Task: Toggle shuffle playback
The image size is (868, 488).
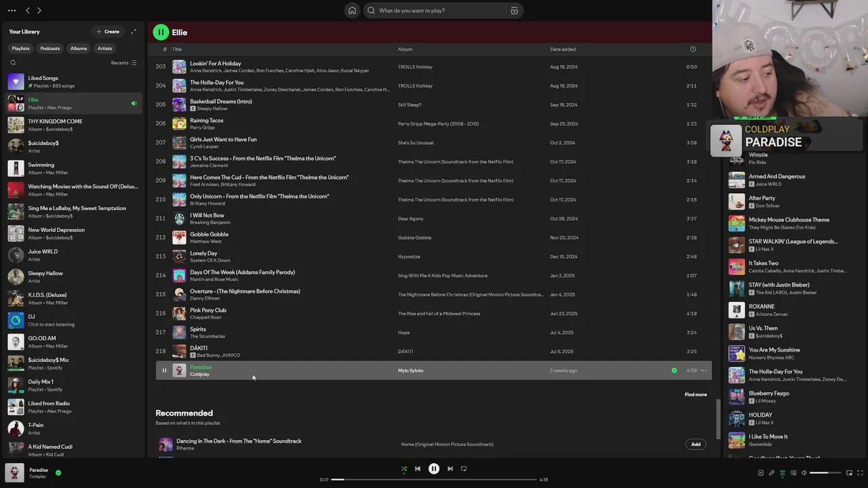Action: tap(404, 468)
